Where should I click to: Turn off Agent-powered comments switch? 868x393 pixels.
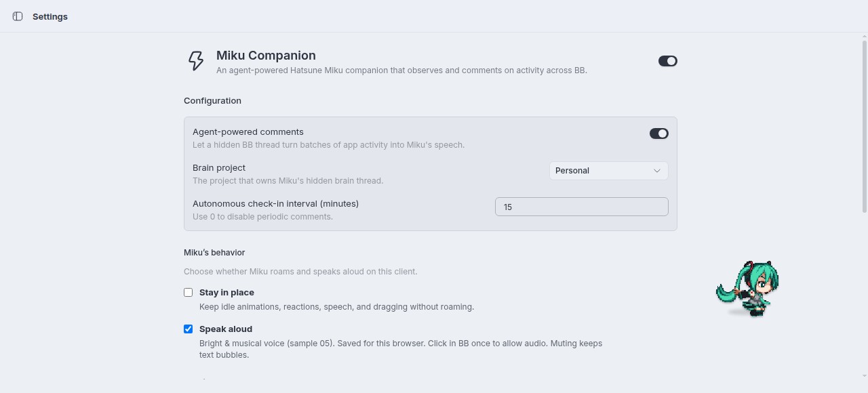(x=659, y=133)
